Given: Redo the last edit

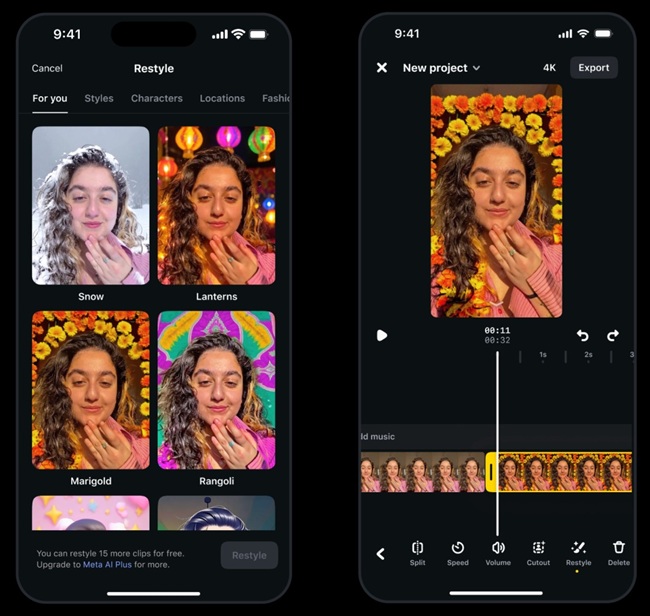Looking at the screenshot, I should [x=613, y=335].
